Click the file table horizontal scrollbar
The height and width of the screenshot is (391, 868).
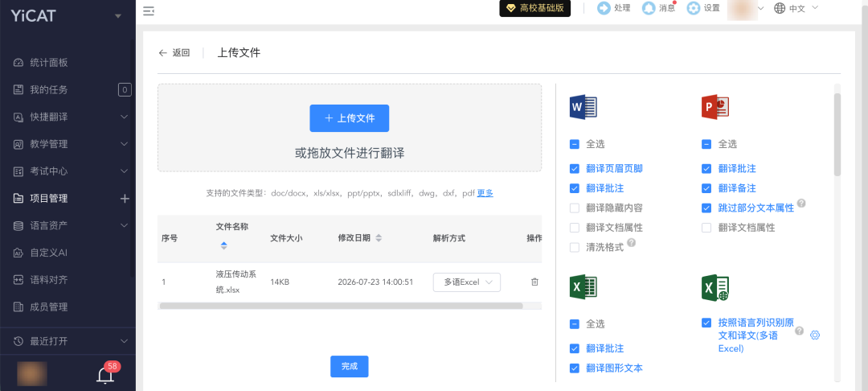pyautogui.click(x=341, y=306)
